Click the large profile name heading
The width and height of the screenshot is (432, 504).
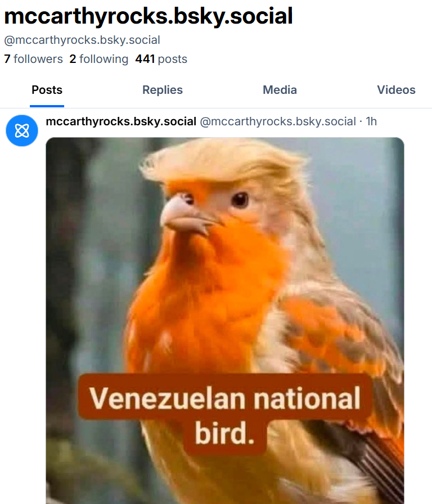tap(148, 17)
